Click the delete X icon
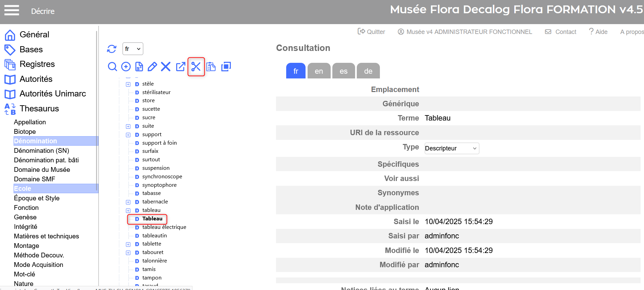 pos(166,67)
